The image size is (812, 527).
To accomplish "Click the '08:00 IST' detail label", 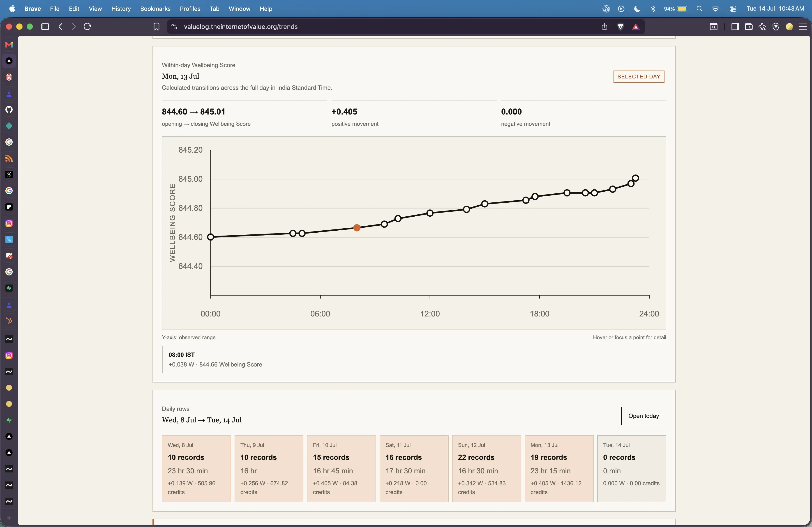I will coord(182,355).
